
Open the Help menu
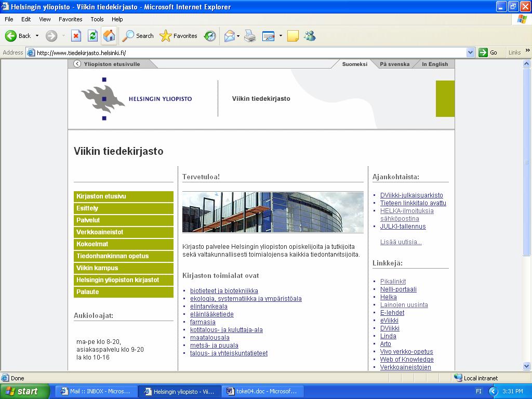point(117,19)
